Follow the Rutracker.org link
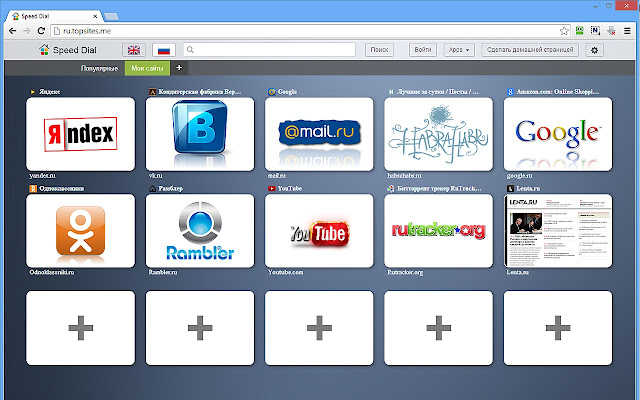Viewport: 640px width, 400px height. click(405, 272)
